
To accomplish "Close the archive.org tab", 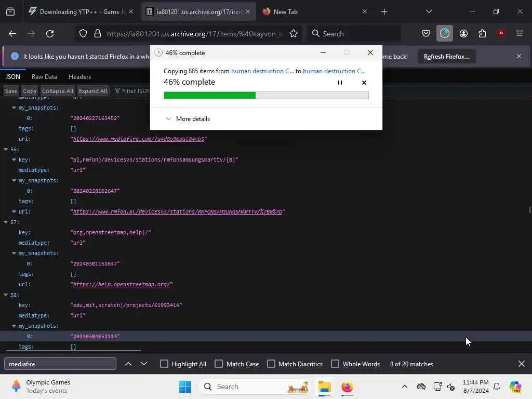I will click(248, 11).
